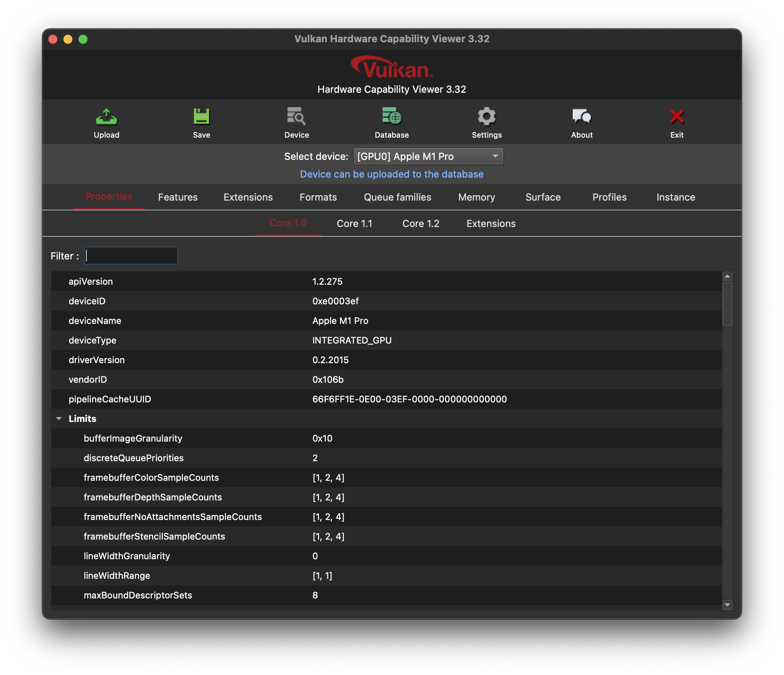Close the window with red button
The image size is (784, 675).
[53, 39]
